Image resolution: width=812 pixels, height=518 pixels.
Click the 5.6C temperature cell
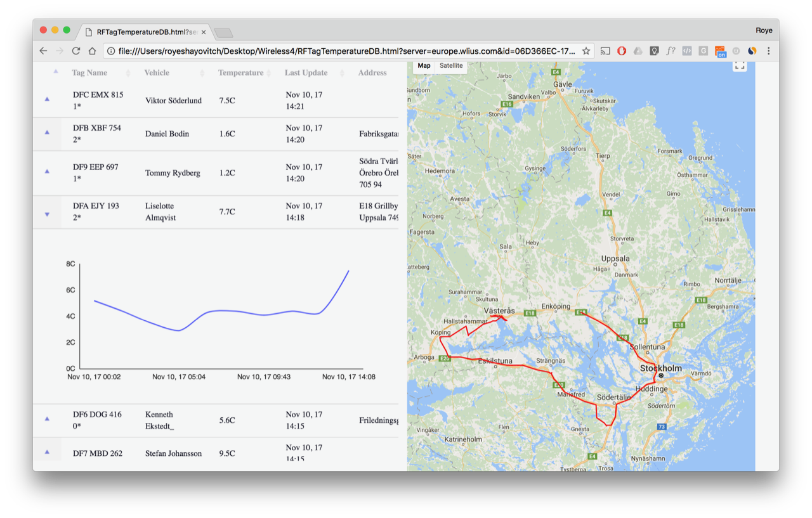[x=227, y=420]
